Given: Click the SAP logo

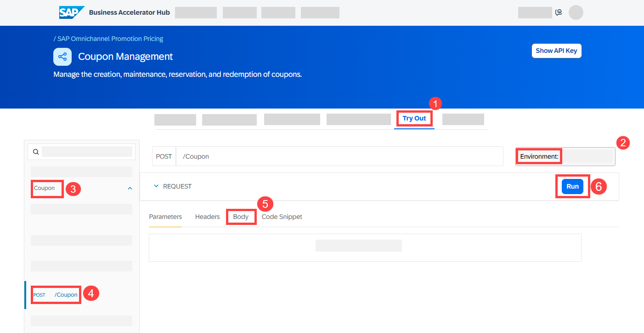Looking at the screenshot, I should pos(72,12).
